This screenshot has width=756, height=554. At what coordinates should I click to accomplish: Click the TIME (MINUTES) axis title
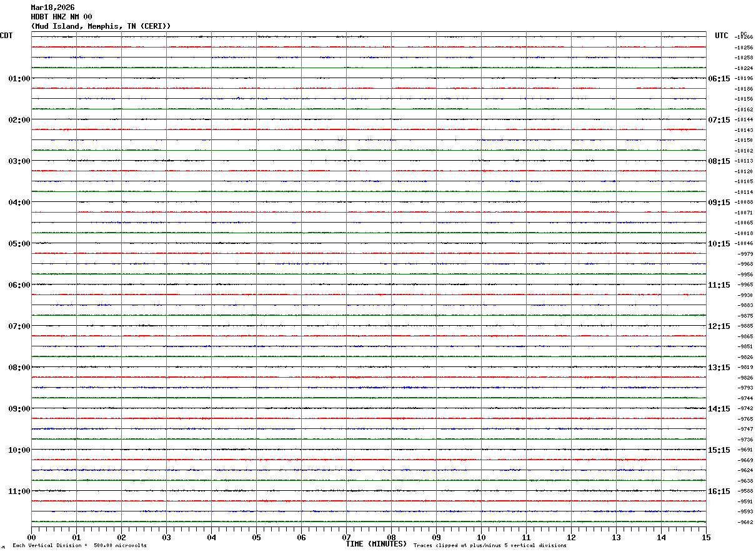pos(376,544)
